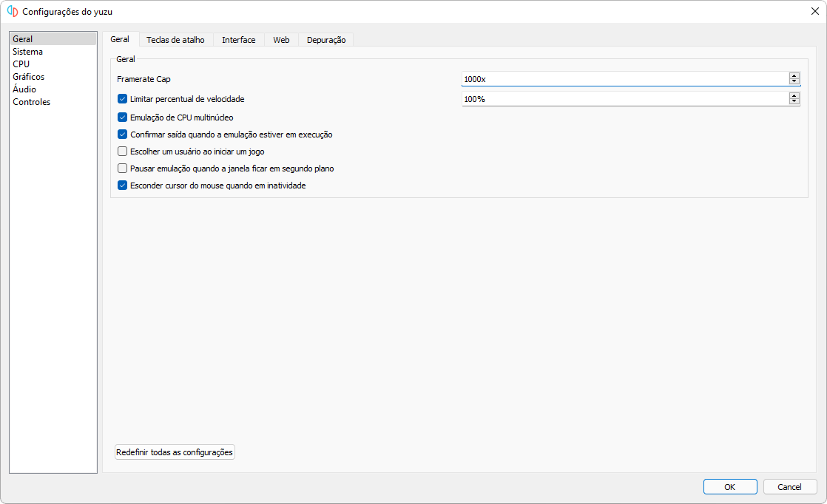Click Redefinir todas as configurações button
The height and width of the screenshot is (504, 827).
175,452
